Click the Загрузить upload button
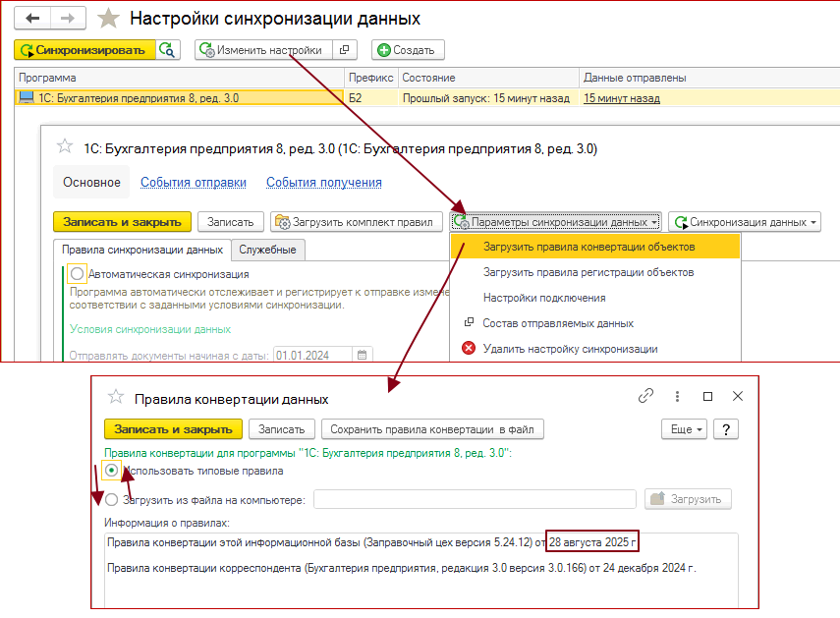This screenshot has width=840, height=618. coord(688,499)
